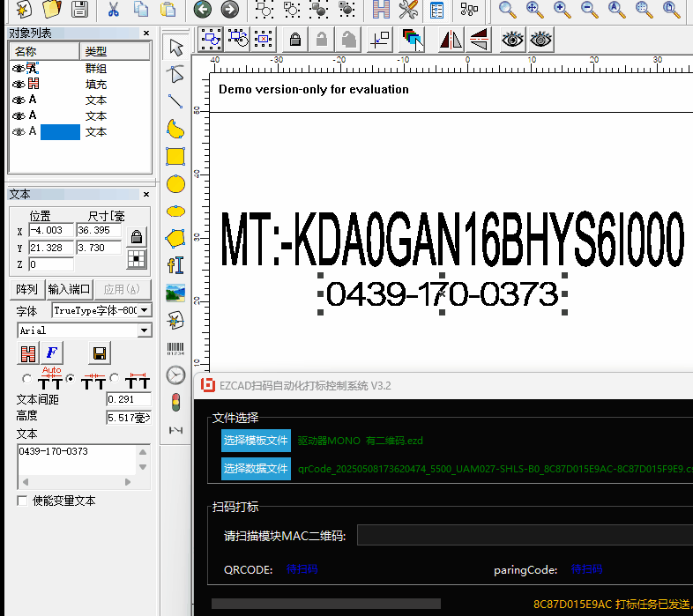Click the 类型 column header
The width and height of the screenshot is (693, 616).
[x=115, y=51]
